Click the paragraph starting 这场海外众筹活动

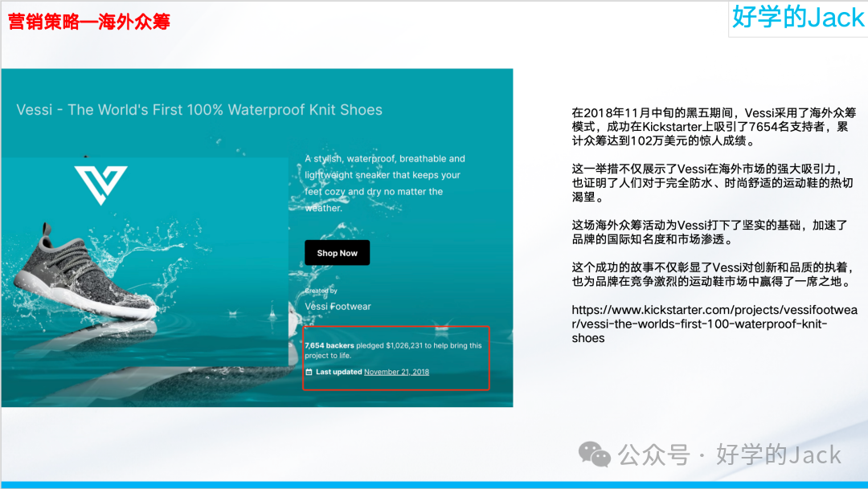(710, 232)
